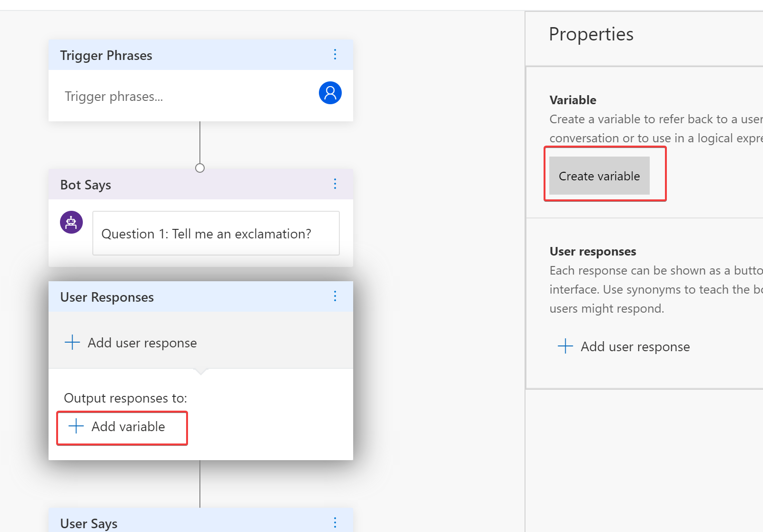Open the User Responses options menu

(x=335, y=296)
